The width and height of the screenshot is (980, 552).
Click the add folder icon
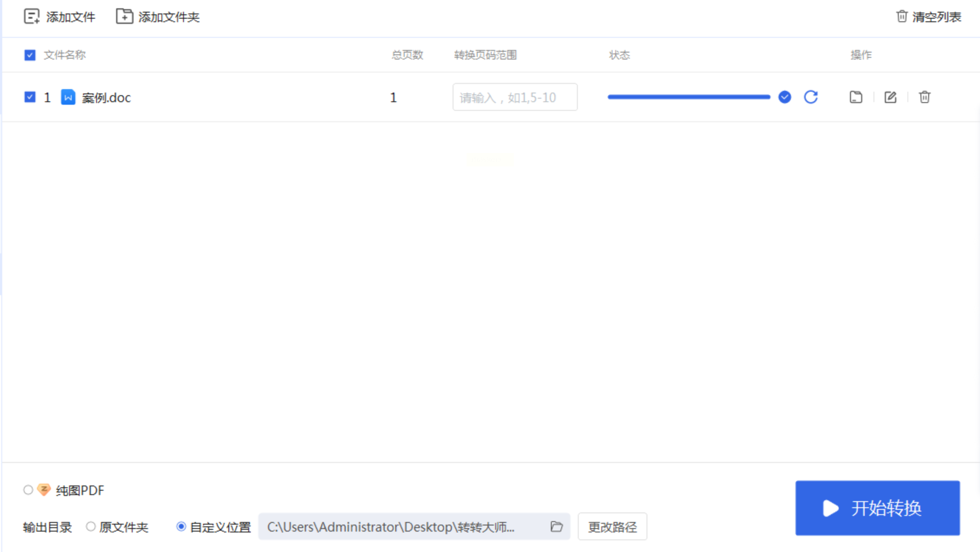124,17
